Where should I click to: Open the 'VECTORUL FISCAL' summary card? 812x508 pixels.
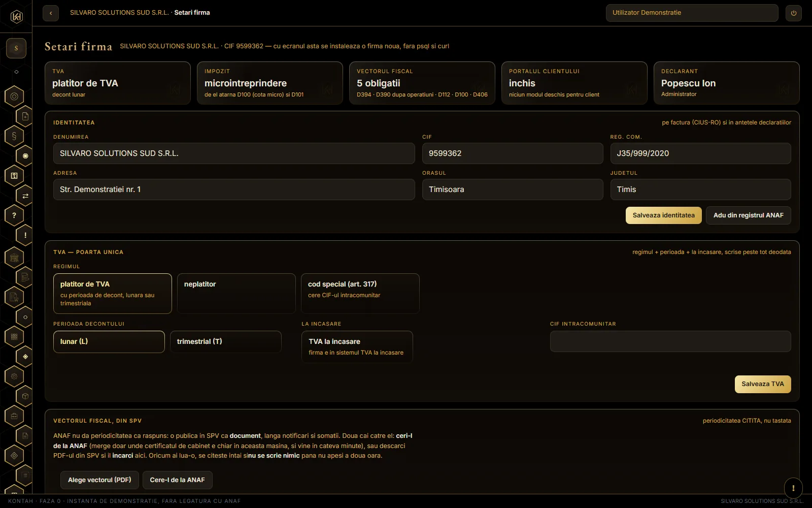(422, 83)
